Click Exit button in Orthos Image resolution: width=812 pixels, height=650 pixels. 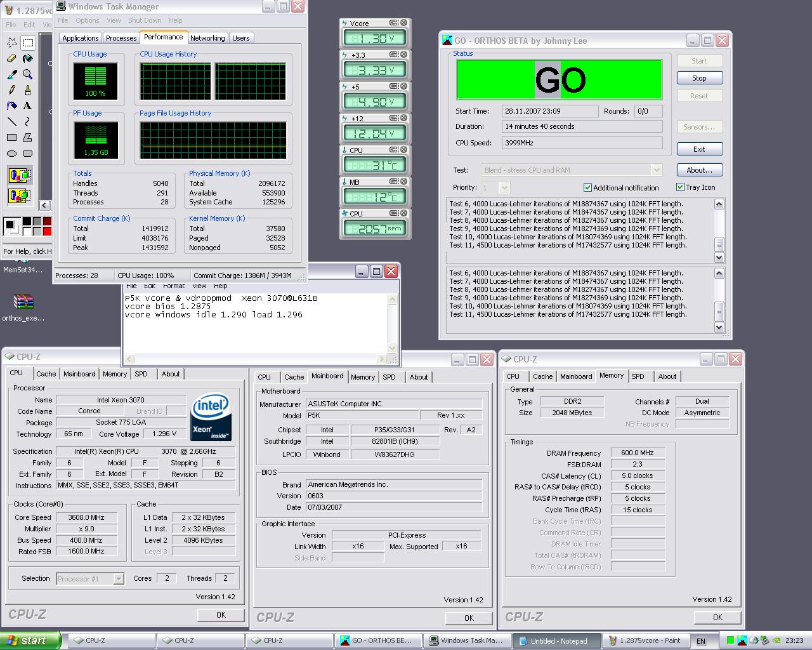tap(699, 149)
